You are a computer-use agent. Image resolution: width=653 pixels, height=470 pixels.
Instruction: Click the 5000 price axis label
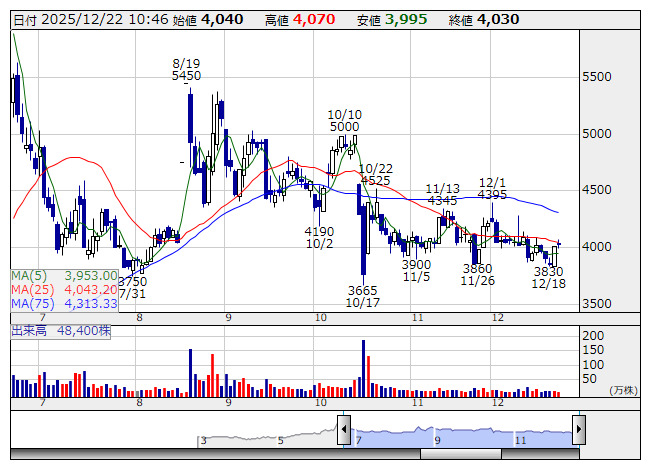point(596,134)
